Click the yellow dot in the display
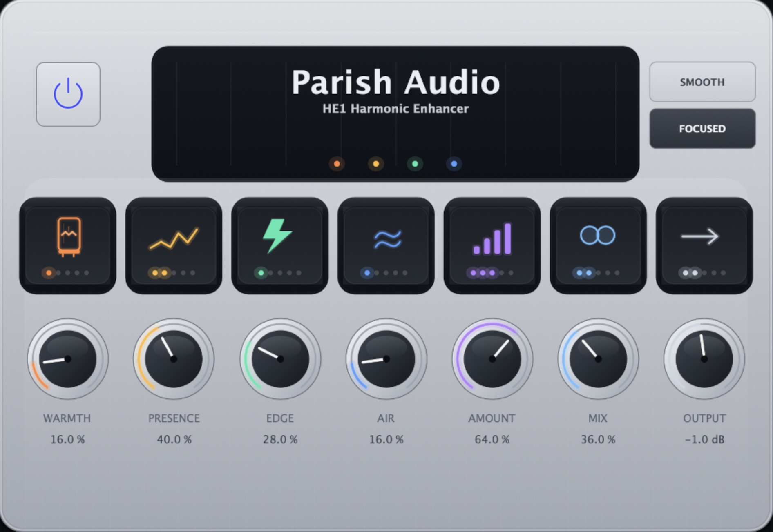The width and height of the screenshot is (773, 532). click(376, 164)
